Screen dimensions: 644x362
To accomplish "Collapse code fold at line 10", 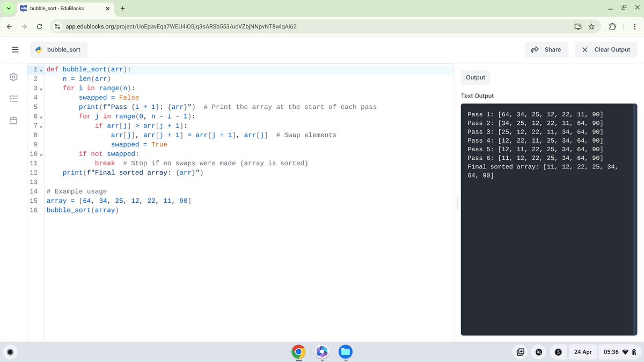I will 41,154.
